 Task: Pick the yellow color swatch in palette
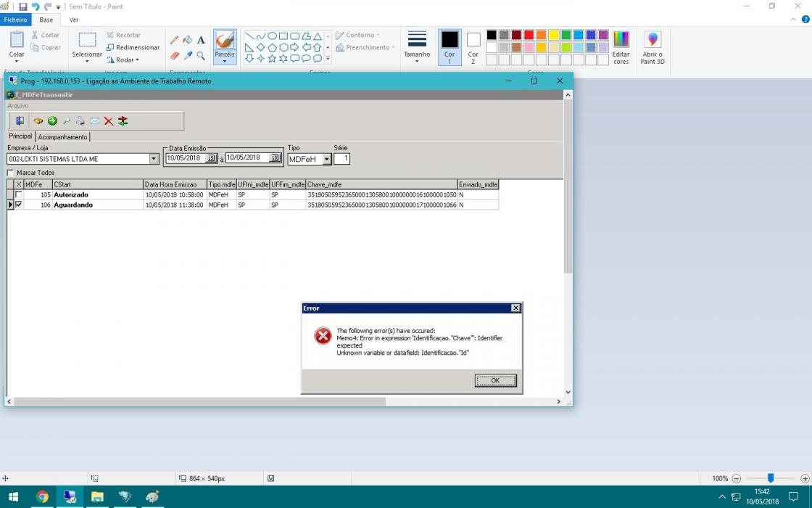click(x=554, y=35)
